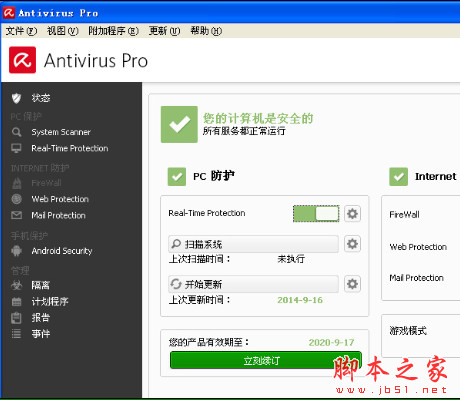This screenshot has width=460, height=401.
Task: Click the 游戏模式 label
Action: click(408, 331)
